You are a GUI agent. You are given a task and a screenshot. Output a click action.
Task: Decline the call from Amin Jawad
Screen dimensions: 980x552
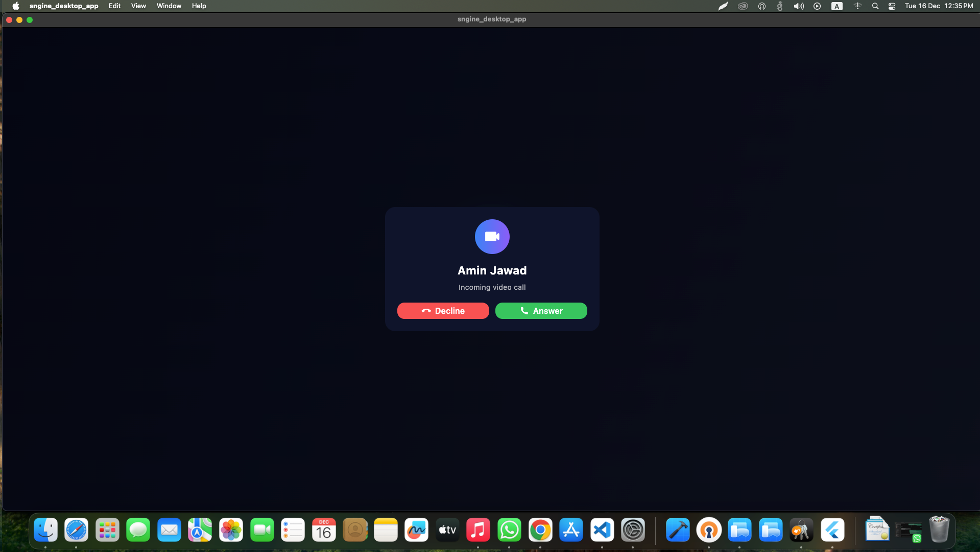coord(442,311)
